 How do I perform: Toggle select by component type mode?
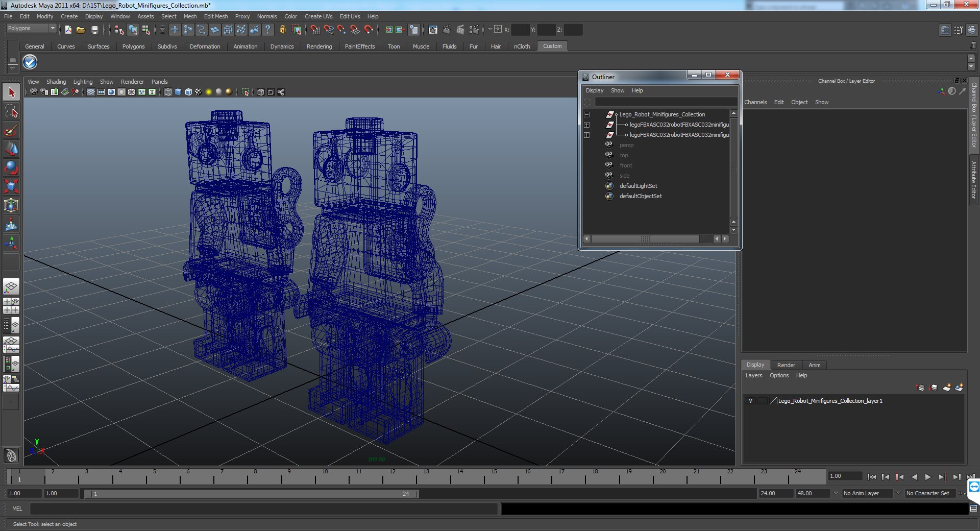click(146, 30)
